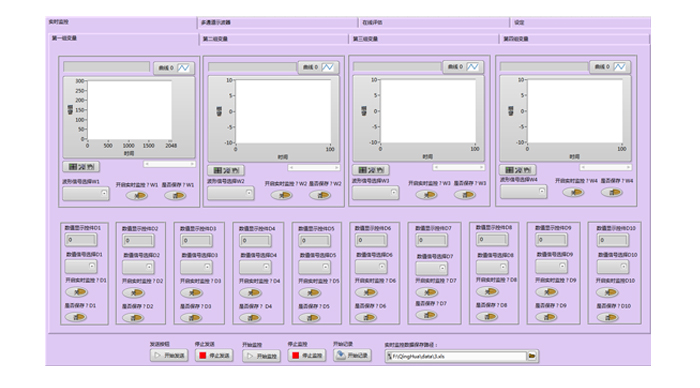The height and width of the screenshot is (388, 700).
Task: Toggle 开启实时监控?D5 switch
Action: 309,293
